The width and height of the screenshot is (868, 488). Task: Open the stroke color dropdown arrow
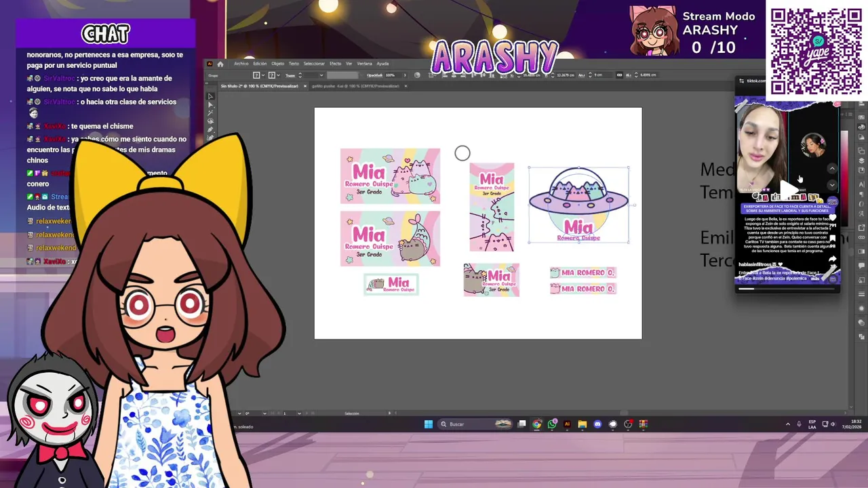(278, 75)
